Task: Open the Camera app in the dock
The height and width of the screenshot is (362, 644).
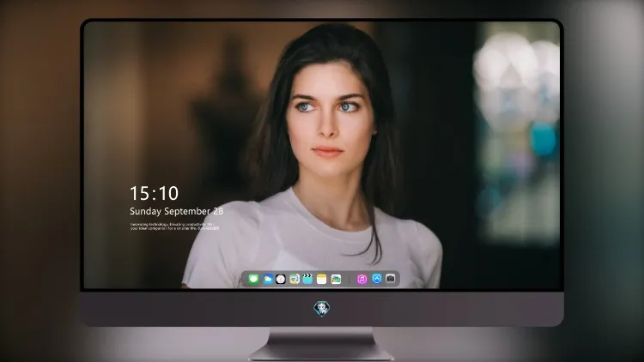Action: coord(390,279)
